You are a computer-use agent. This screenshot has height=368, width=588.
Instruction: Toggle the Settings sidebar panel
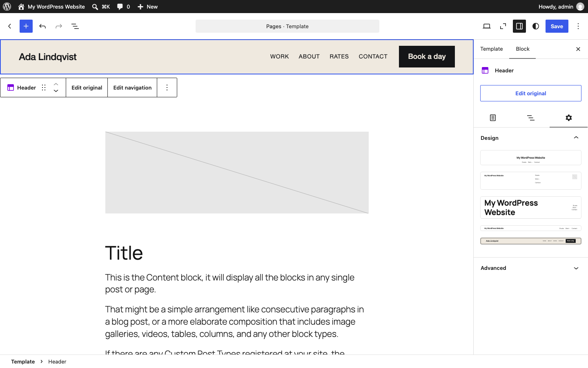point(519,26)
